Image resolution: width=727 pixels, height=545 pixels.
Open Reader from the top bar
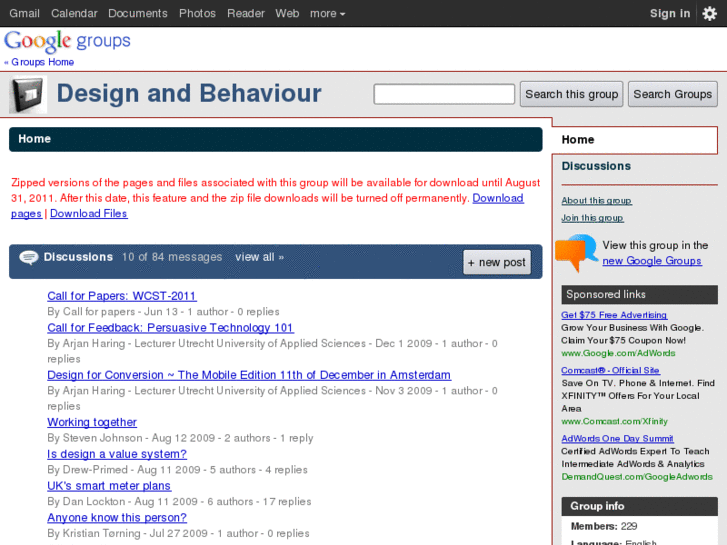246,13
